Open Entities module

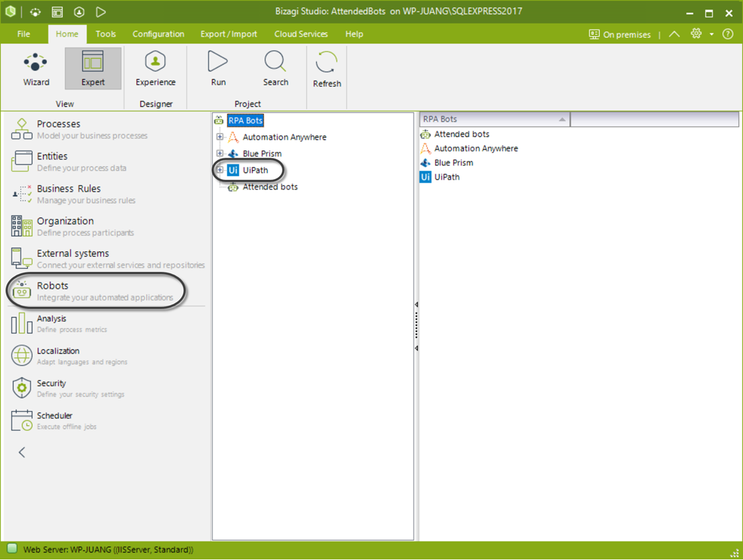pyautogui.click(x=107, y=161)
